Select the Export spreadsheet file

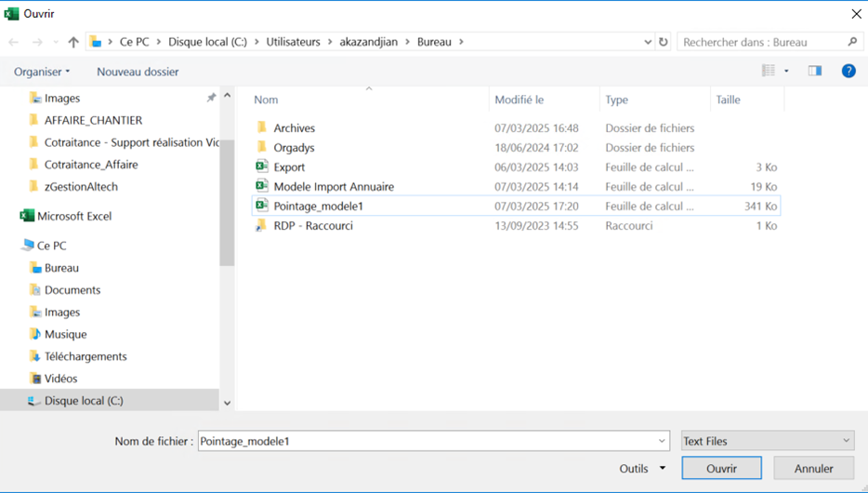[289, 167]
